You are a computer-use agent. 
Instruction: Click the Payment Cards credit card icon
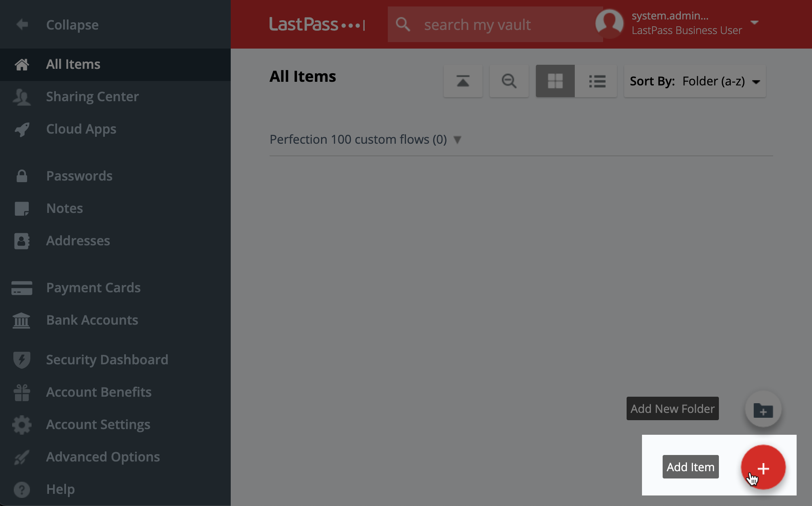(22, 288)
